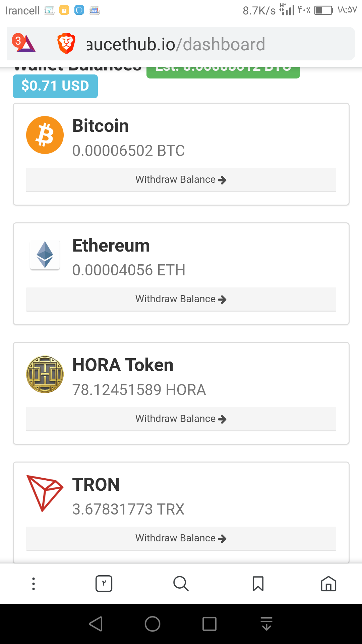Open the tab switcher icon
The height and width of the screenshot is (644, 362).
tap(104, 584)
